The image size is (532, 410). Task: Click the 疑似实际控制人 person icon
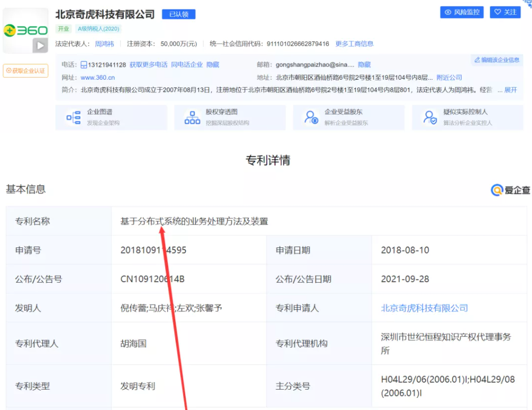point(430,117)
